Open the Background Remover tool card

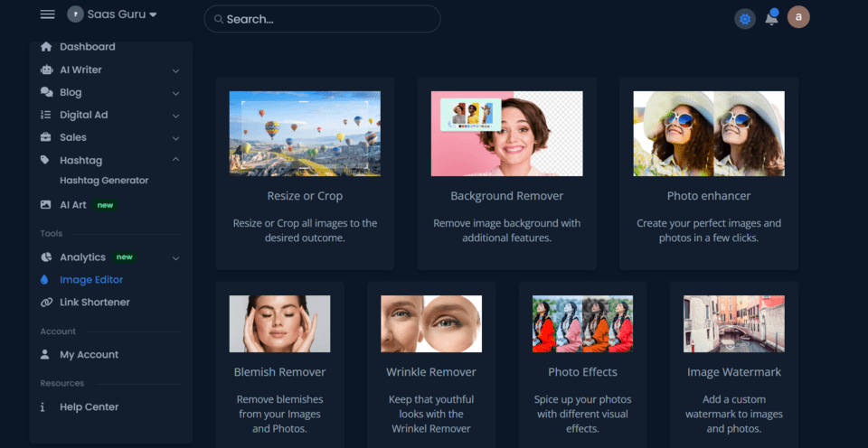point(506,173)
